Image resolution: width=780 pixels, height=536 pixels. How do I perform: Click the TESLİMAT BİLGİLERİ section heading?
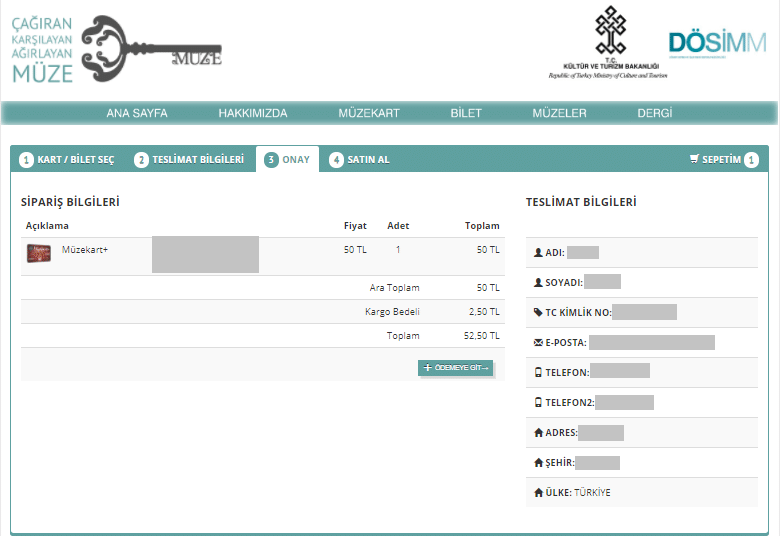click(x=581, y=202)
